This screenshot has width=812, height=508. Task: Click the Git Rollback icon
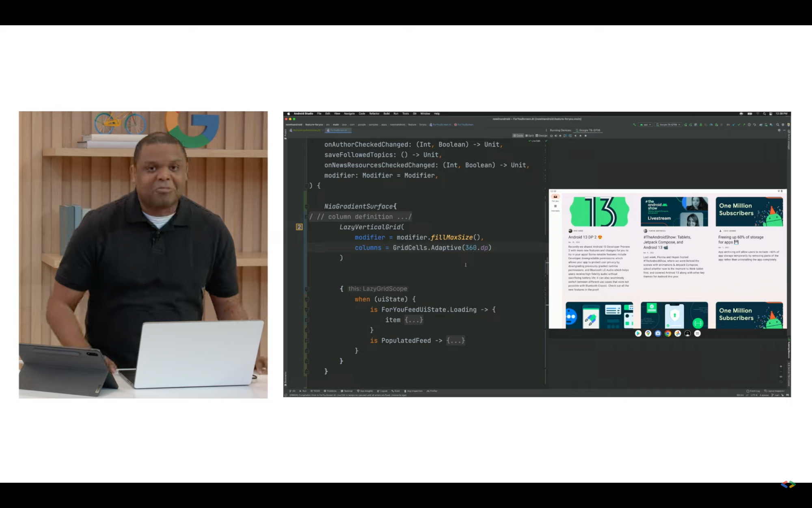pyautogui.click(x=754, y=125)
